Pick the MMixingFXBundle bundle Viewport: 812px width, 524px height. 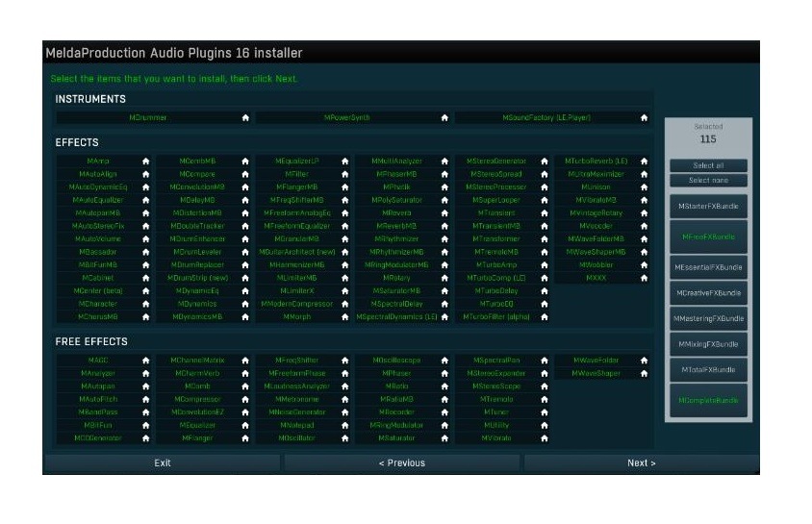pyautogui.click(x=708, y=344)
